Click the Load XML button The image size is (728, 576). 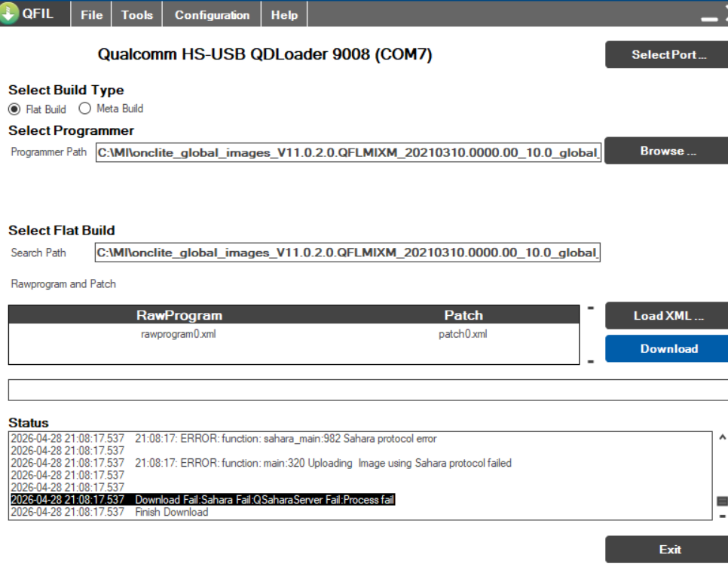pyautogui.click(x=668, y=315)
